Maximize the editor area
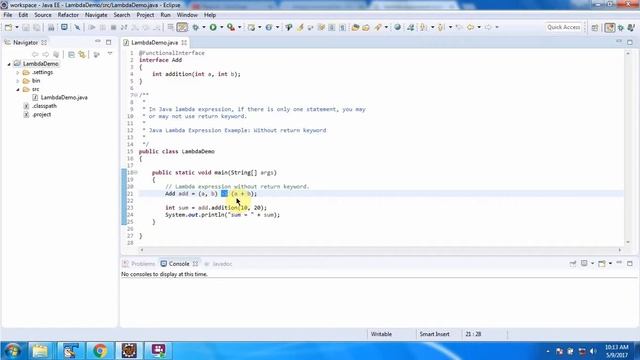 tap(630, 42)
